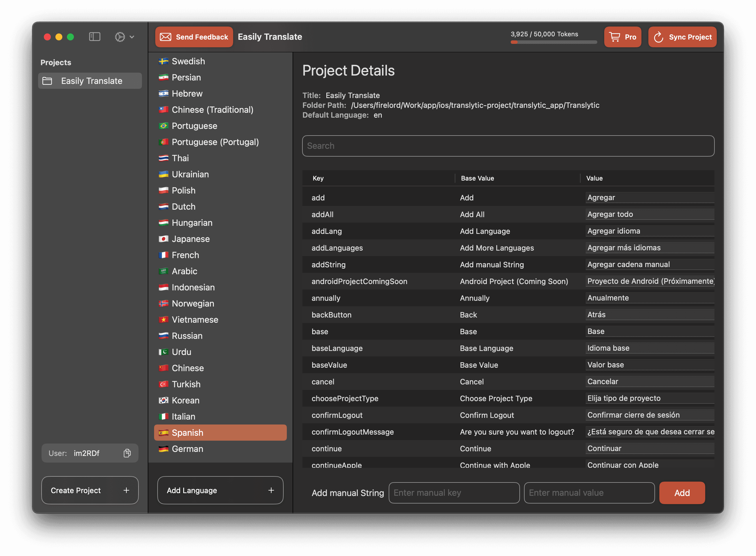Select the Easily Translate project
Screen dimensions: 756x556
pyautogui.click(x=90, y=81)
